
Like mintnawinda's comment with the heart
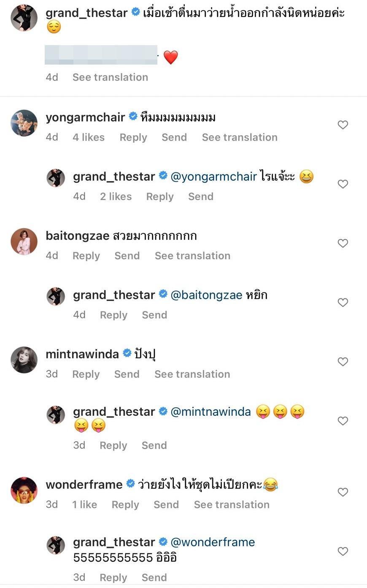(343, 362)
